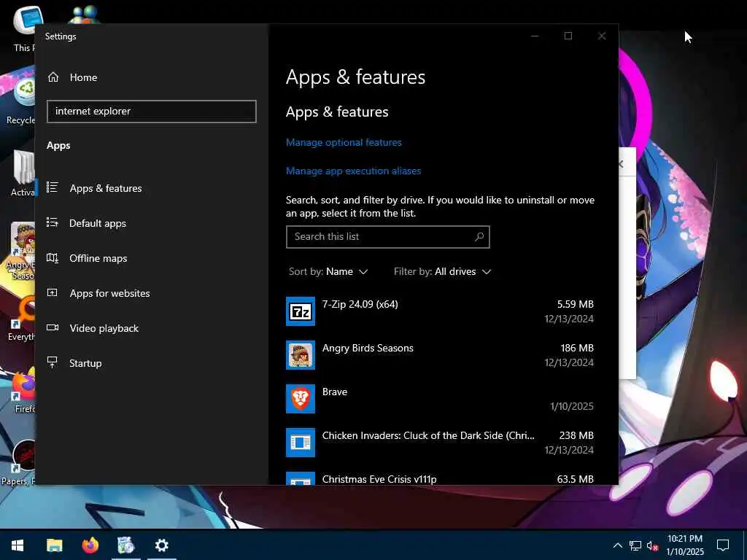This screenshot has width=747, height=560.
Task: Click the Apps heading in sidebar
Action: click(x=58, y=146)
